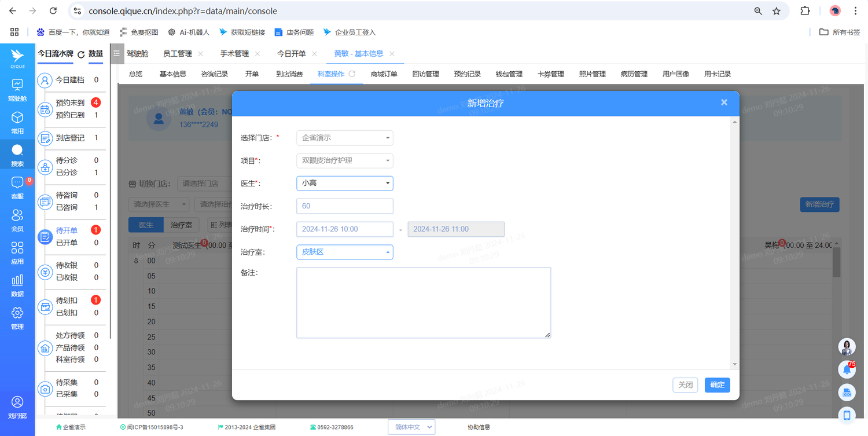Open 客服 chat icon in sidebar
Image resolution: width=868 pixels, height=436 pixels.
click(17, 183)
